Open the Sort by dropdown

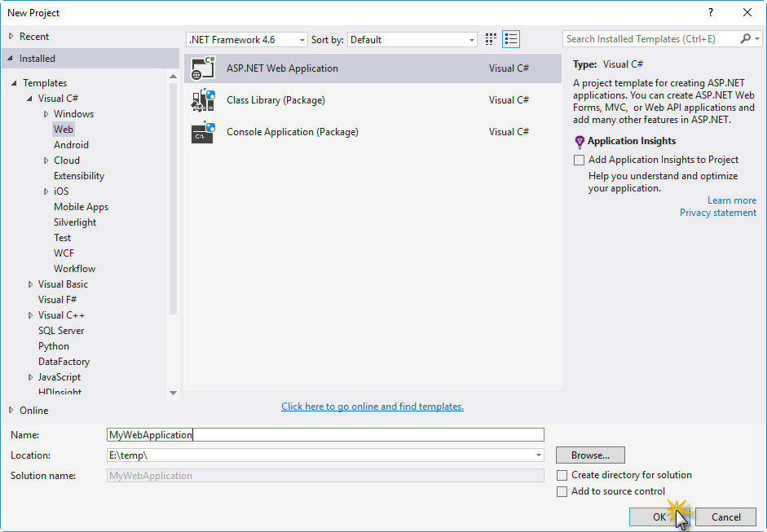pyautogui.click(x=412, y=40)
